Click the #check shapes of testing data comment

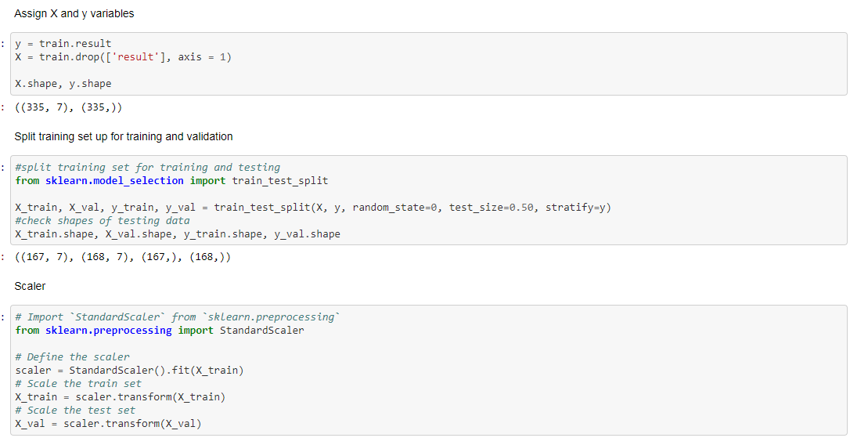[x=102, y=221]
